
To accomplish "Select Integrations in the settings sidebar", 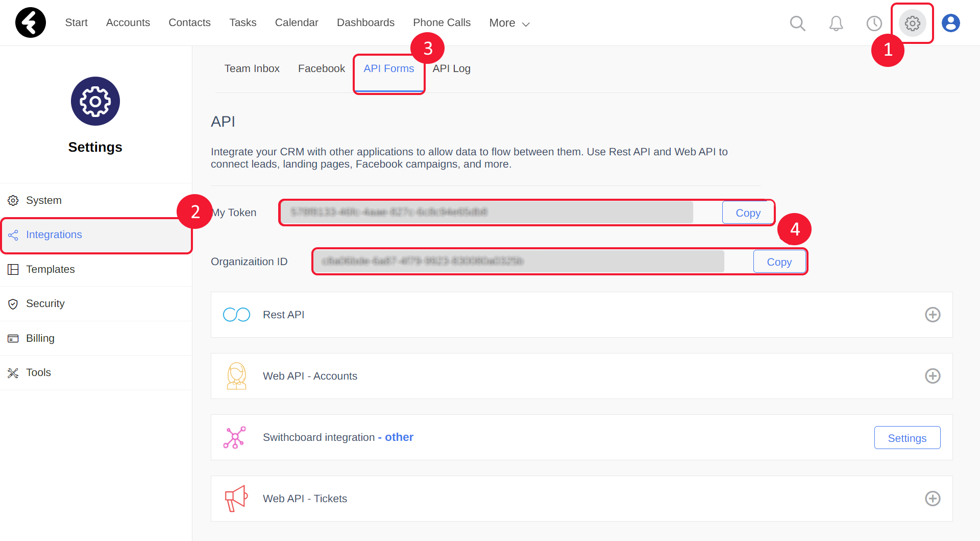I will (96, 235).
